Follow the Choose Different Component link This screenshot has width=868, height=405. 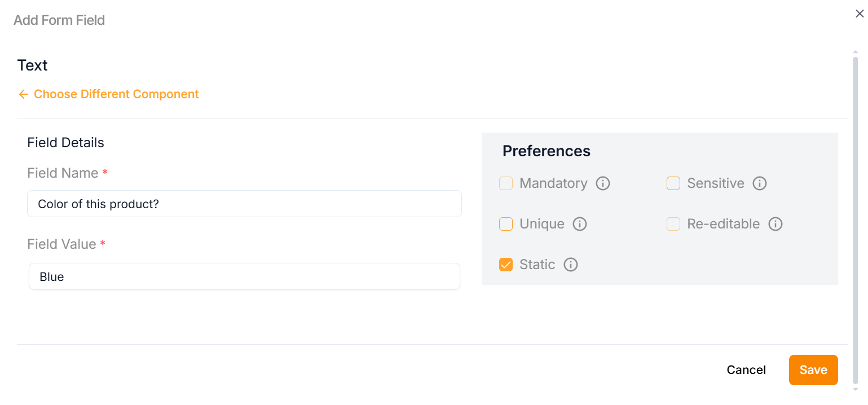pyautogui.click(x=116, y=94)
